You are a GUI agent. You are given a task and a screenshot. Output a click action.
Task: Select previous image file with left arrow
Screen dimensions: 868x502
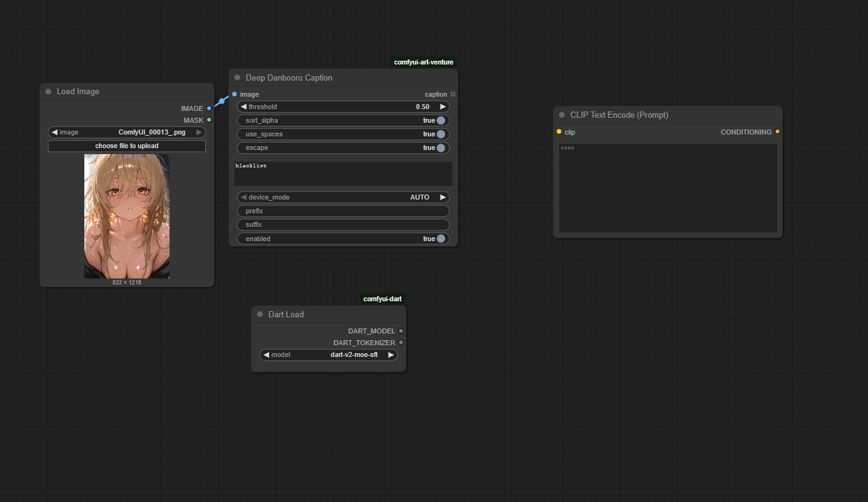coord(55,132)
